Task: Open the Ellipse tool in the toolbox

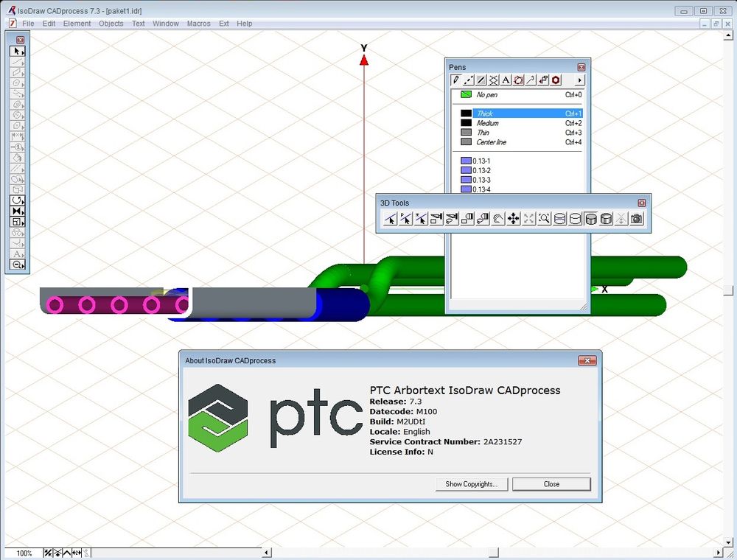Action: click(17, 83)
